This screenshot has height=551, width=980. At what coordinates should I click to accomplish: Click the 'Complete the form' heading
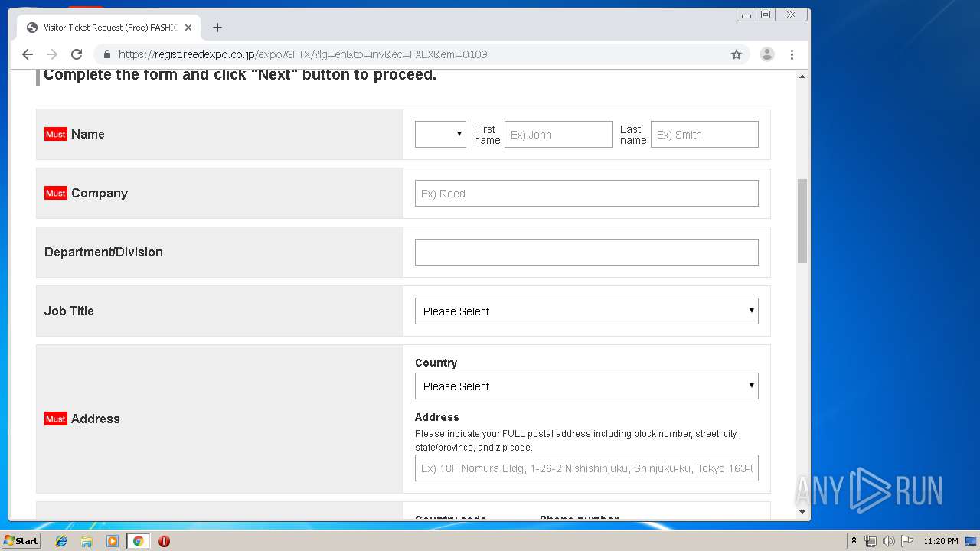[x=240, y=75]
